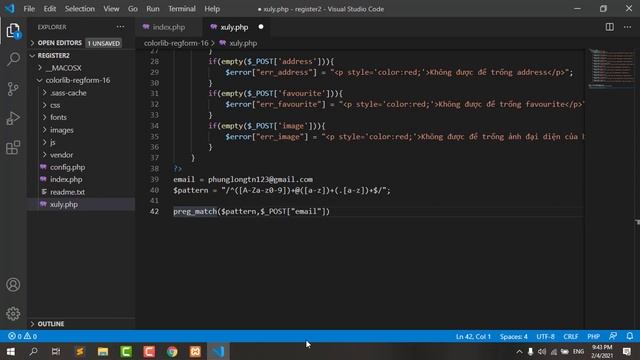Screen dimensions: 640x360
Task: Open the Explorer view in activity bar
Action: click(13, 31)
